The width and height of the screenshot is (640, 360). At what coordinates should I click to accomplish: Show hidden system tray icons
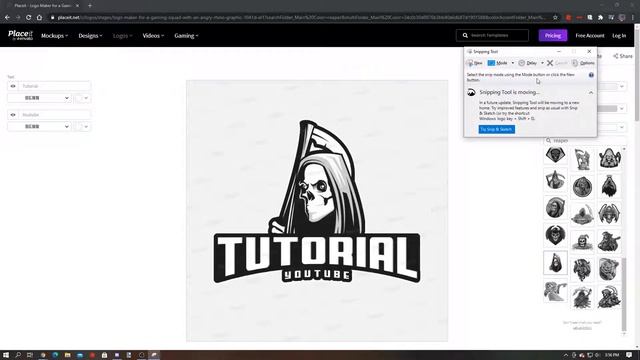pos(566,355)
